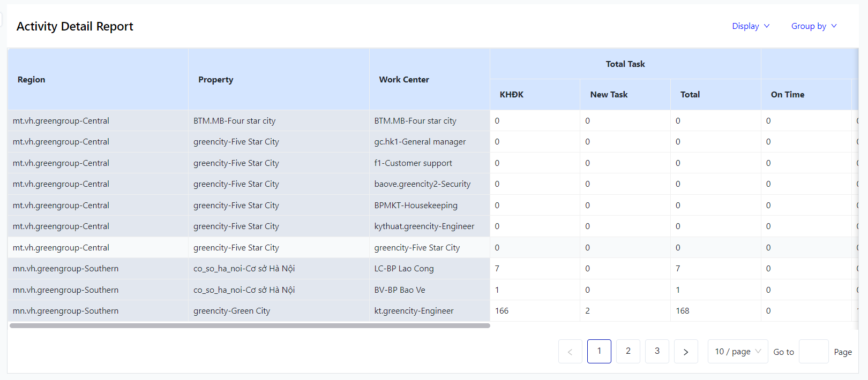Click the New Task column header
Screen dimensions: 868x380
pyautogui.click(x=609, y=95)
